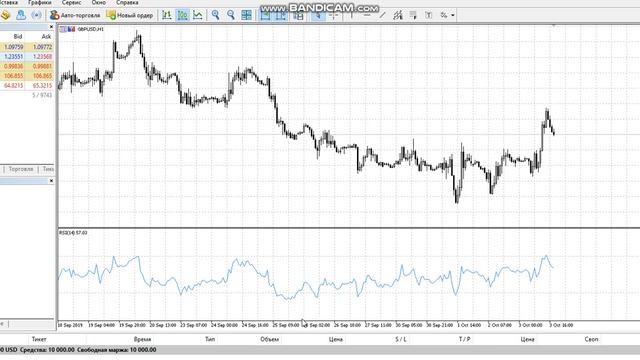This screenshot has width=640, height=360.
Task: Sort terminal by Тикет column
Action: point(39,339)
